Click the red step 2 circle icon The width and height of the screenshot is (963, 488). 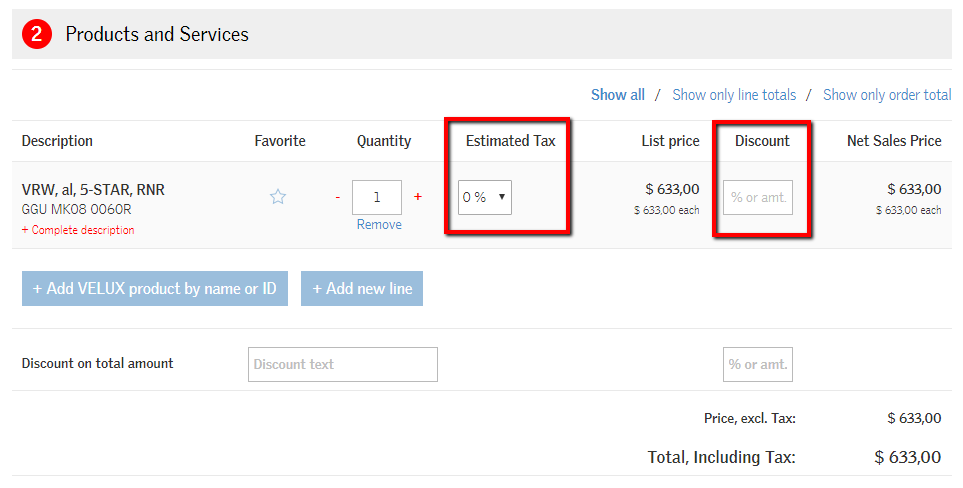tap(37, 34)
